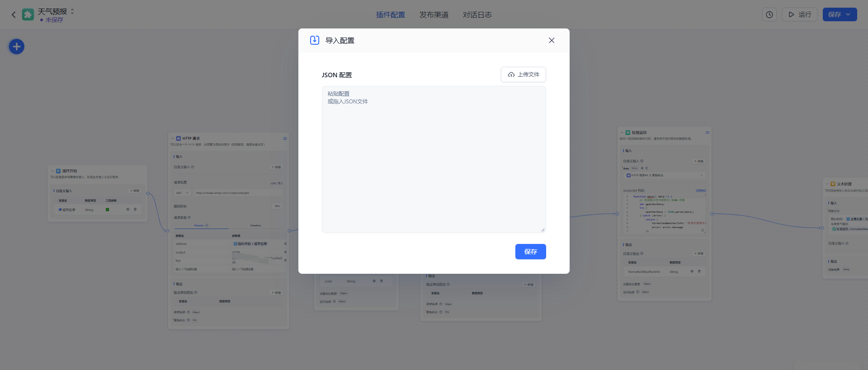Click the import icon beside 导入配置 title
The image size is (868, 370).
[x=315, y=40]
